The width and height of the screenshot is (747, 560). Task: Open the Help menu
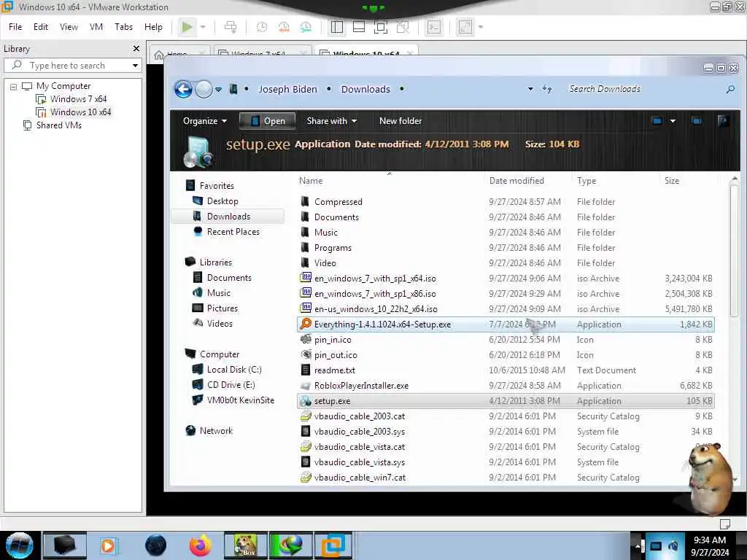(153, 27)
